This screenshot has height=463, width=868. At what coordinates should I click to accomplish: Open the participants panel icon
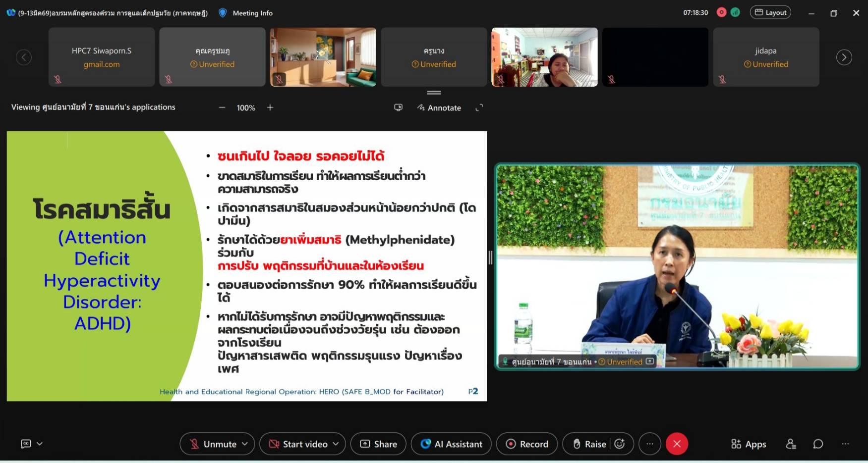[x=791, y=444]
